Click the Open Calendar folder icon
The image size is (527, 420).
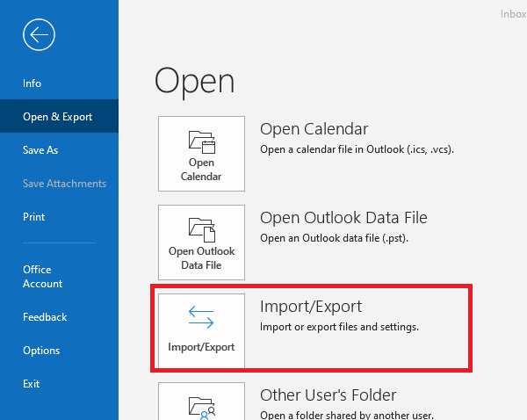201,141
